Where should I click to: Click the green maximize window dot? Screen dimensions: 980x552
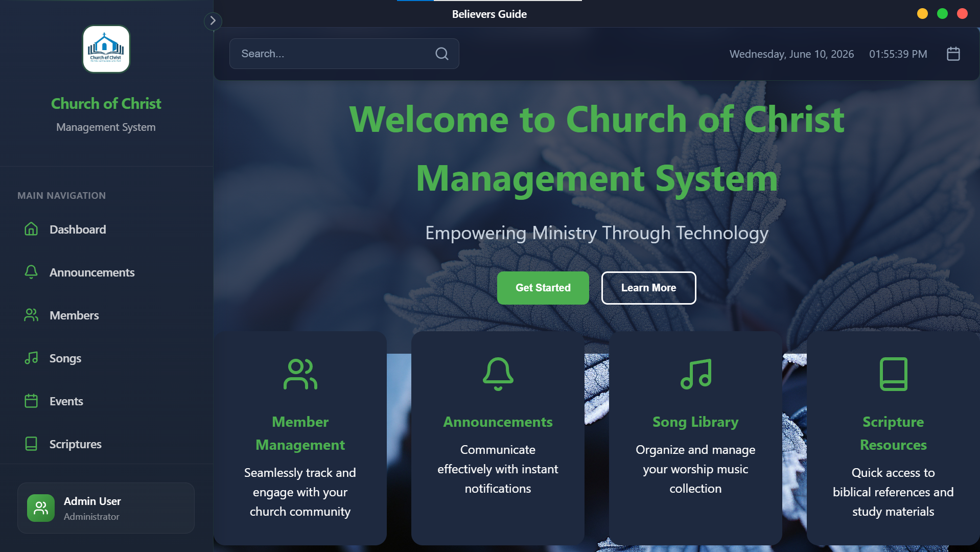pos(942,14)
